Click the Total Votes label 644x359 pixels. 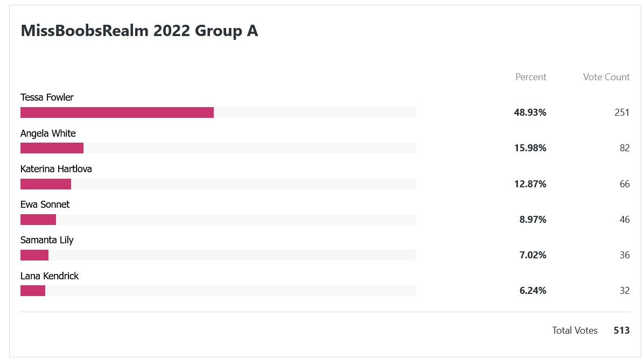(575, 330)
